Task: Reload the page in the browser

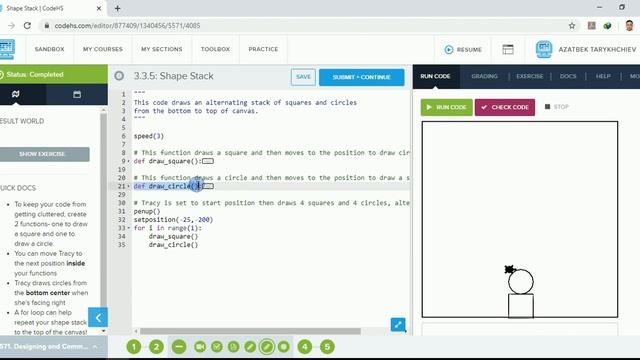Action: click(27, 26)
